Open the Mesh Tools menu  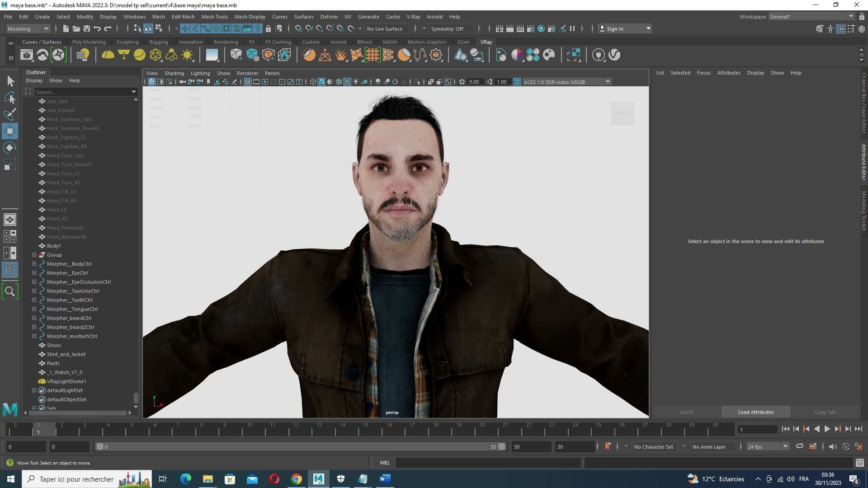(x=214, y=17)
